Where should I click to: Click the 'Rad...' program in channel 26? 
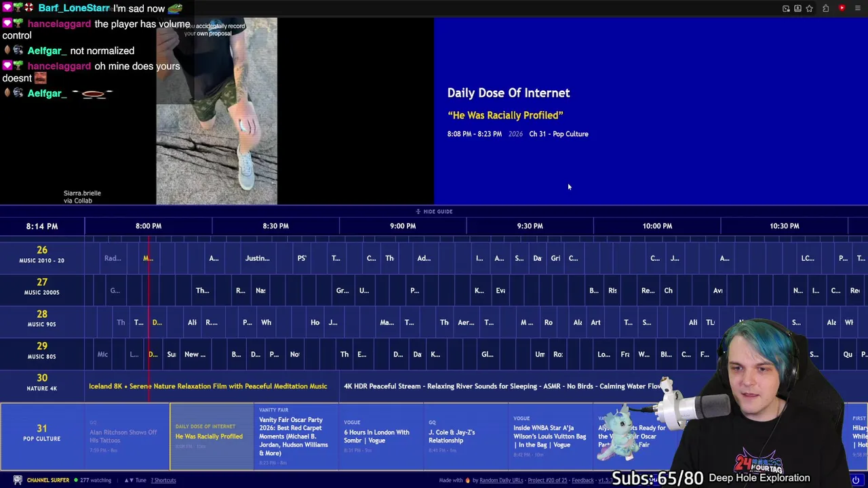click(x=113, y=258)
